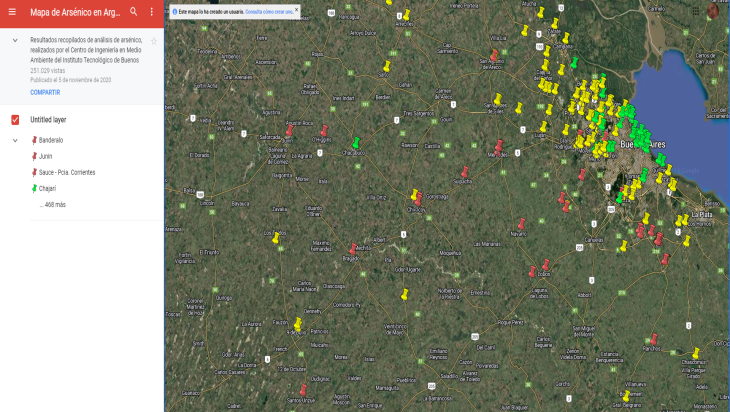Open the hamburger menu in the red header
The width and height of the screenshot is (730, 412).
(12, 11)
